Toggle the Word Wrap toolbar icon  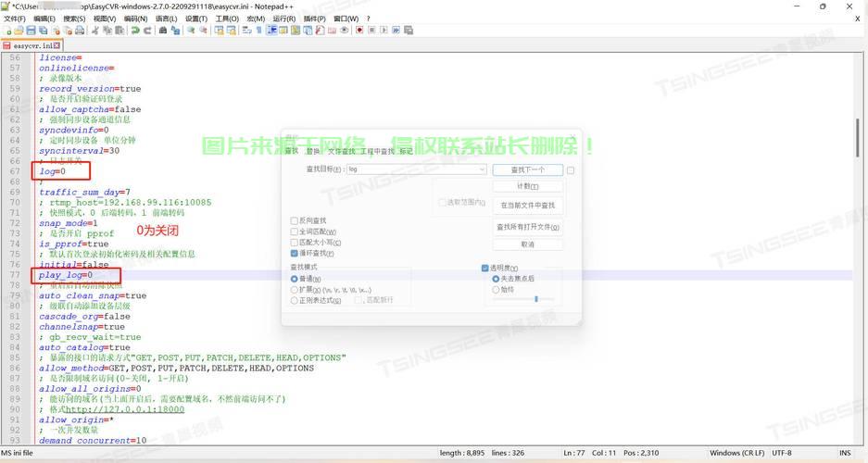pyautogui.click(x=246, y=31)
